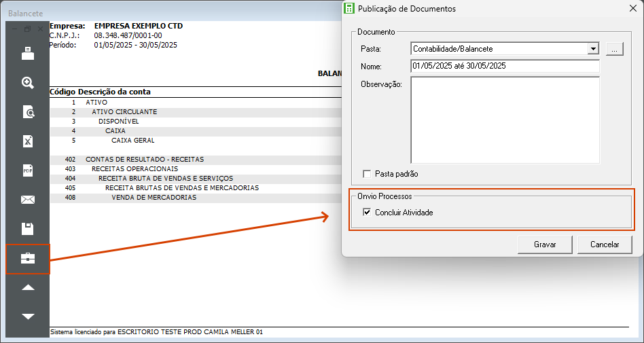The height and width of the screenshot is (343, 644).
Task: Export the report to Excel
Action: 28,141
